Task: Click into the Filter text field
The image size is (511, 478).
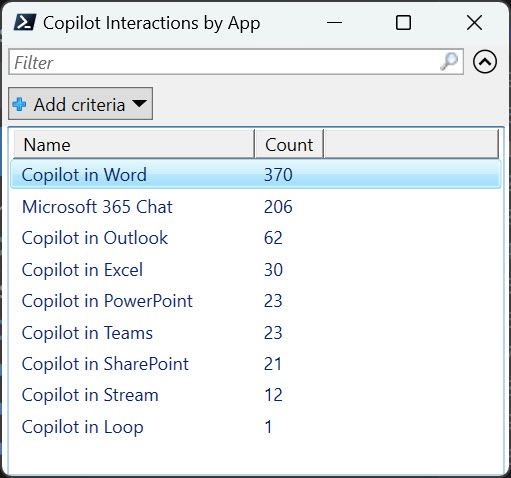Action: point(236,62)
